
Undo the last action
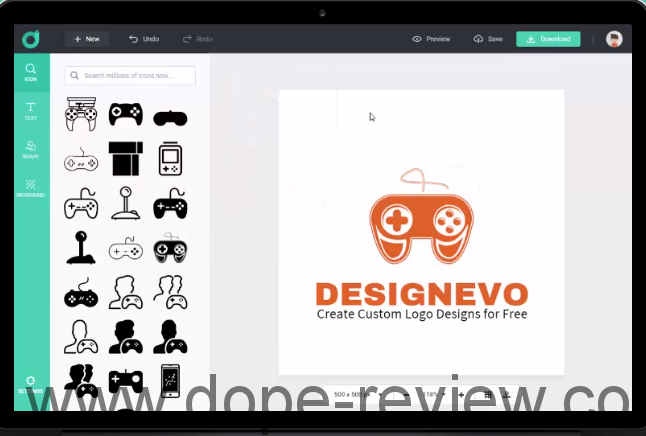[144, 39]
